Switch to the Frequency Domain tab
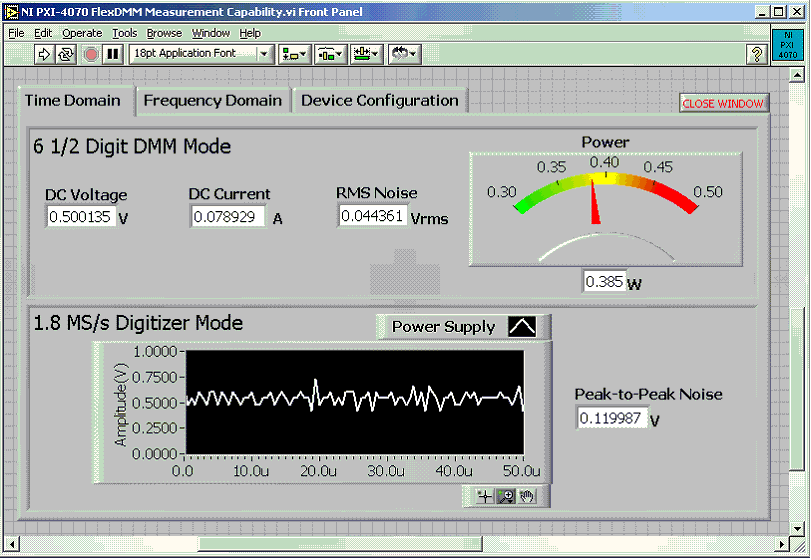The height and width of the screenshot is (560, 811). coord(212,101)
